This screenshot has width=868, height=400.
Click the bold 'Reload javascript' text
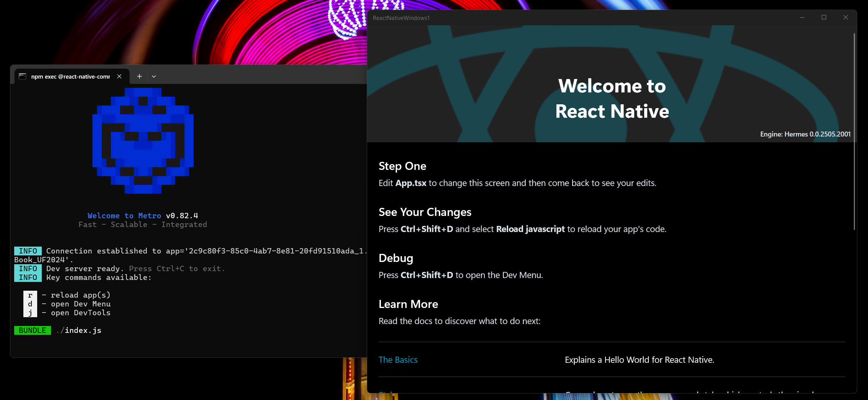(530, 229)
